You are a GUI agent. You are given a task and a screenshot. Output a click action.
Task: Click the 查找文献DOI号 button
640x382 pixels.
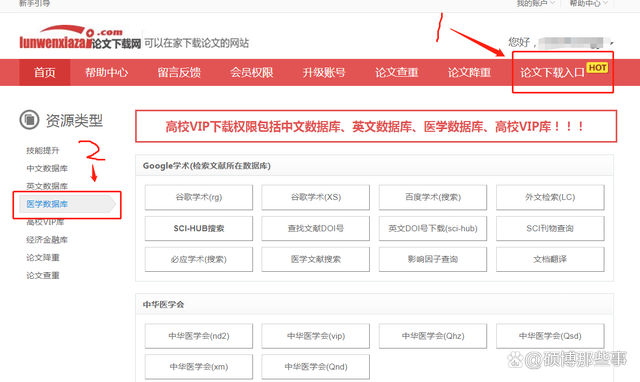[x=316, y=228]
